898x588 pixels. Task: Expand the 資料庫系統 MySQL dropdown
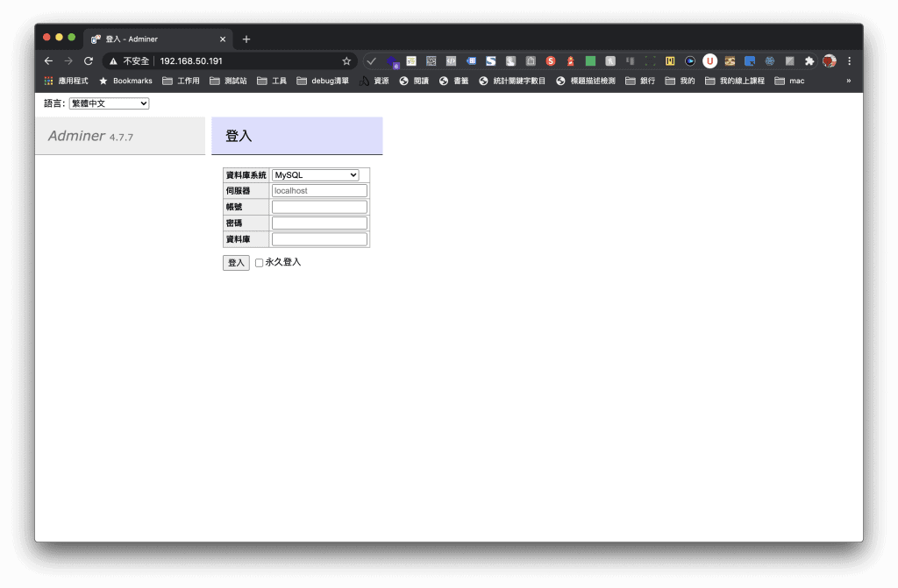point(315,175)
